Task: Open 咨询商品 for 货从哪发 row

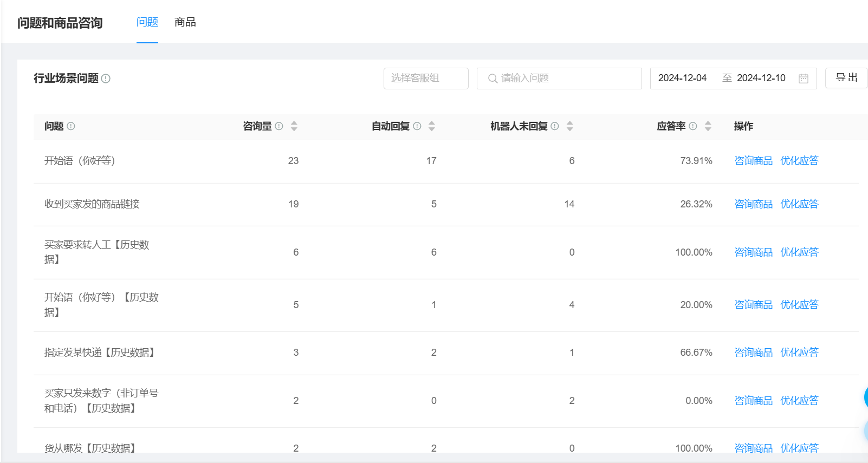Action: pyautogui.click(x=754, y=448)
